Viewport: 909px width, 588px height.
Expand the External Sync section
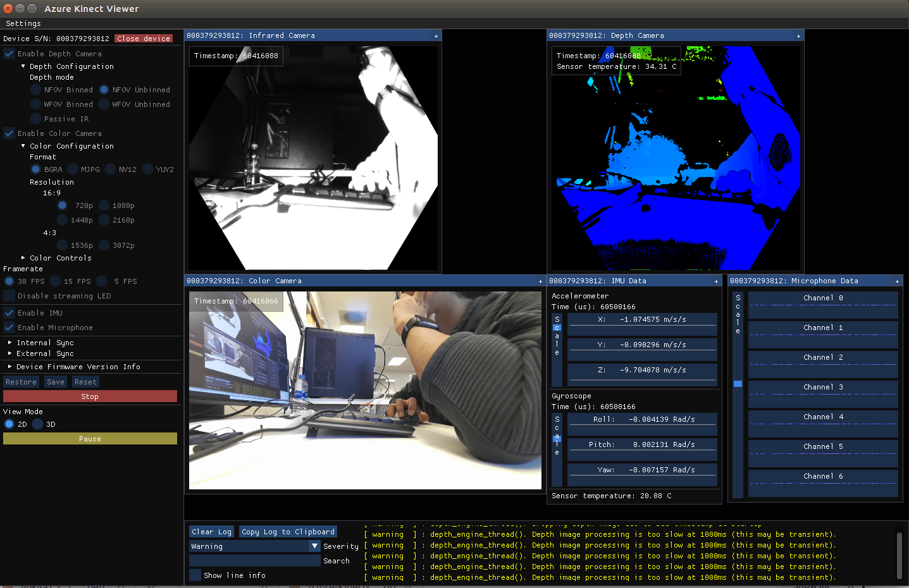tap(10, 353)
